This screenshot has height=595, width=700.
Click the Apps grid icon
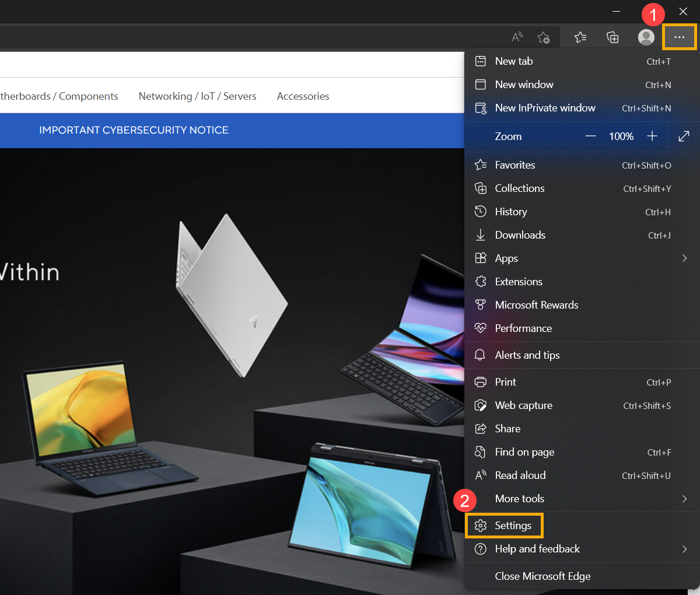click(x=481, y=258)
